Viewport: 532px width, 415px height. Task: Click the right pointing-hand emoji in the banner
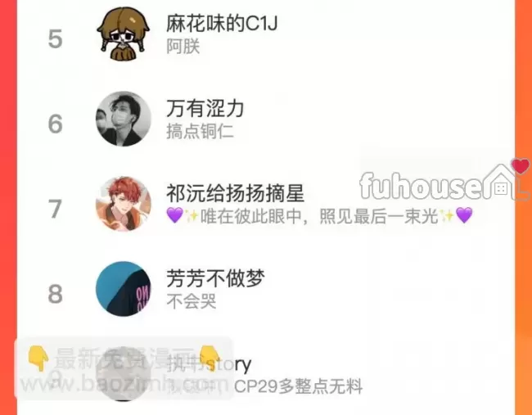[x=210, y=359]
